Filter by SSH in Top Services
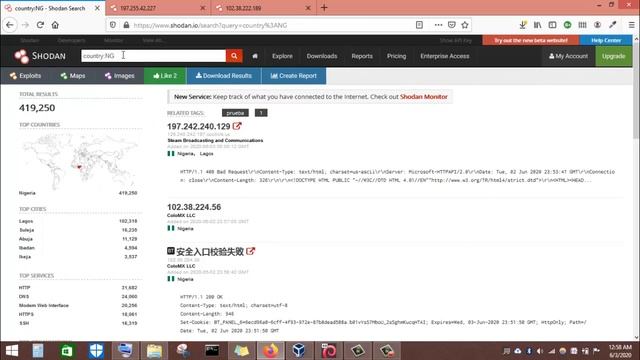The image size is (640, 360). tap(24, 323)
